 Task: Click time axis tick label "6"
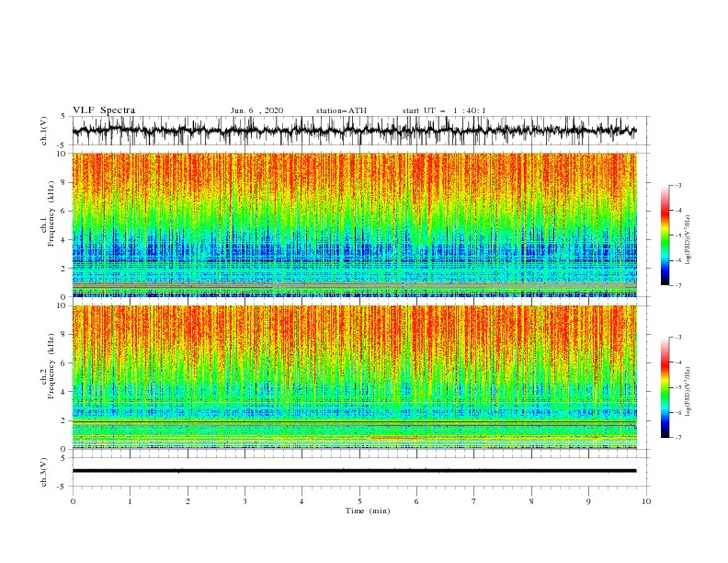416,501
